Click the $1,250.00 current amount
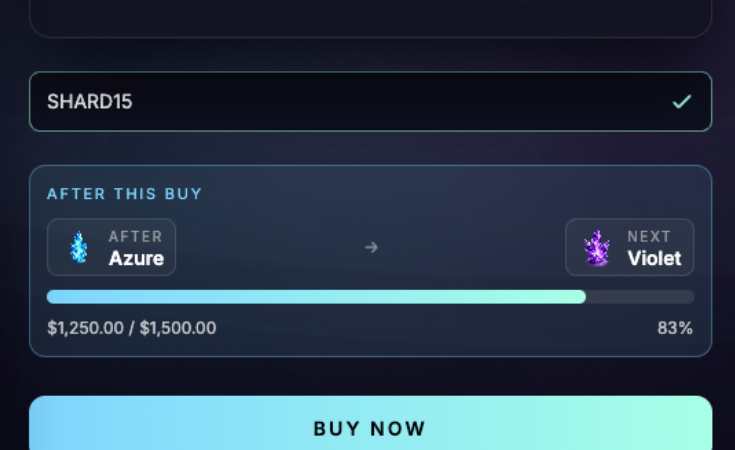This screenshot has width=735, height=450. point(85,328)
